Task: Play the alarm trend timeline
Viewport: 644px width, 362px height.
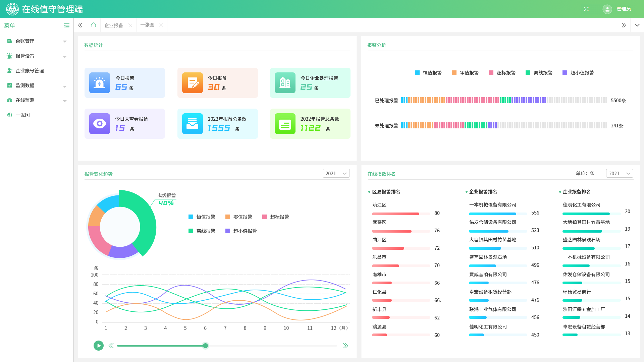Action: tap(99, 346)
